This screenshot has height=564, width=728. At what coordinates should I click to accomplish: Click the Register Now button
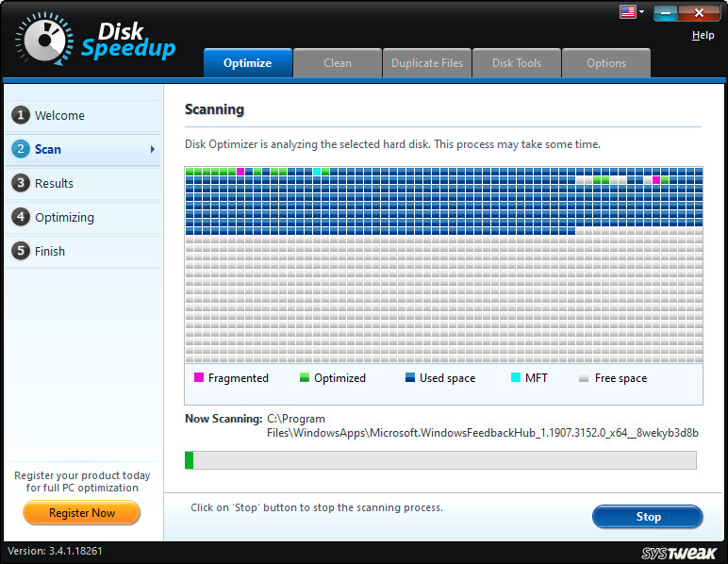tap(82, 513)
